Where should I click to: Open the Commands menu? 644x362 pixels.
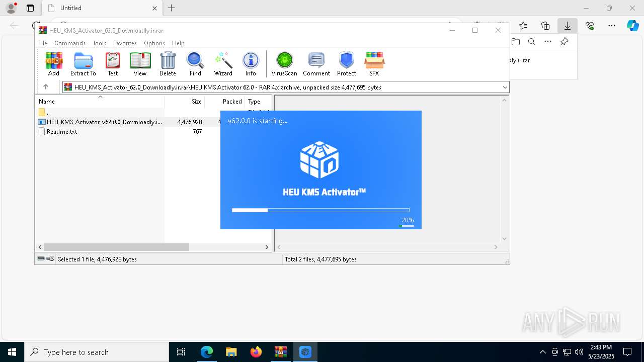coord(70,43)
